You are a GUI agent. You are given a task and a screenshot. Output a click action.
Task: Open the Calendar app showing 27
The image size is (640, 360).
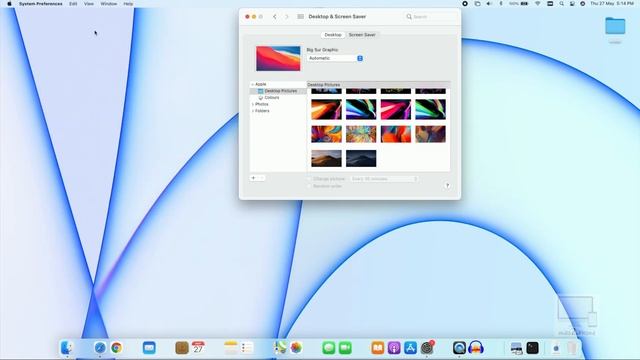[198, 348]
